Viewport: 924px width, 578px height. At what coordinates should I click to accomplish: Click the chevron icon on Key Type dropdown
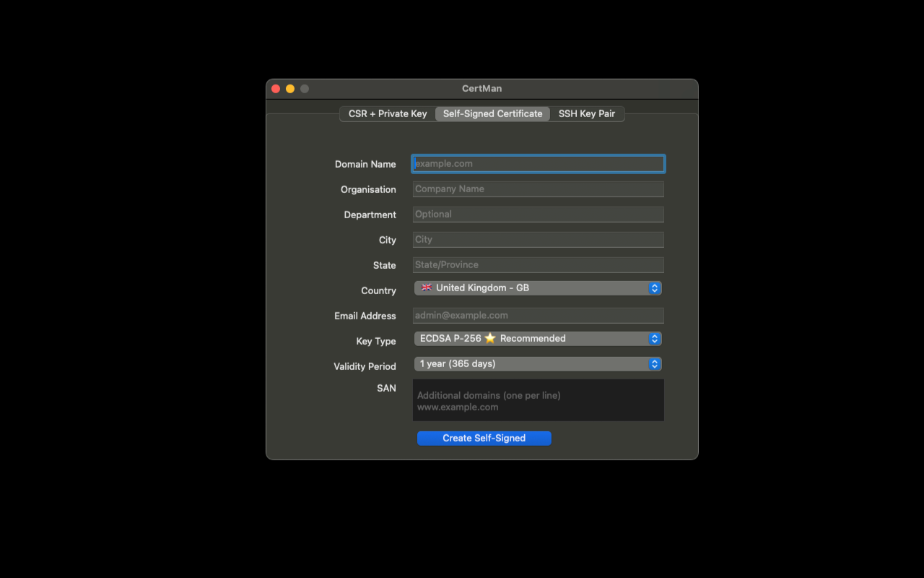(655, 338)
